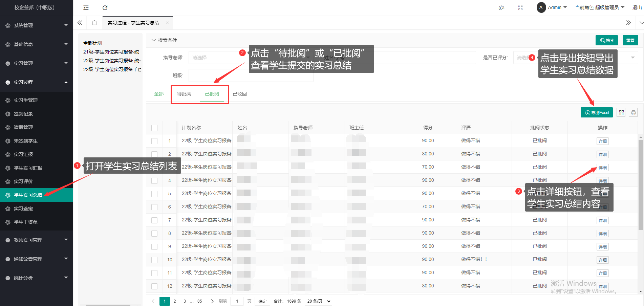Expand the 系统管理 sidebar menu
Viewport: 644px width, 306px height.
tap(37, 25)
